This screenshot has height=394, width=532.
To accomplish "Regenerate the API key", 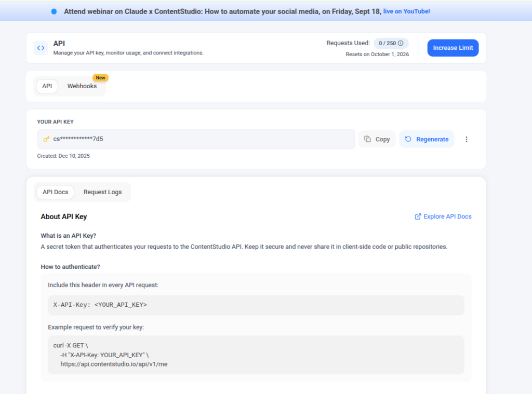I will (427, 139).
